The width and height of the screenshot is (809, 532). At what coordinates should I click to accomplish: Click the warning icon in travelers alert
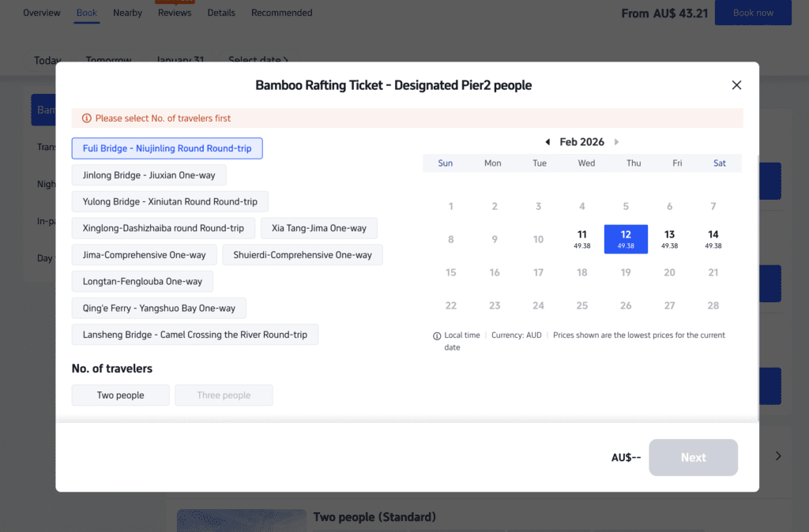click(x=86, y=118)
